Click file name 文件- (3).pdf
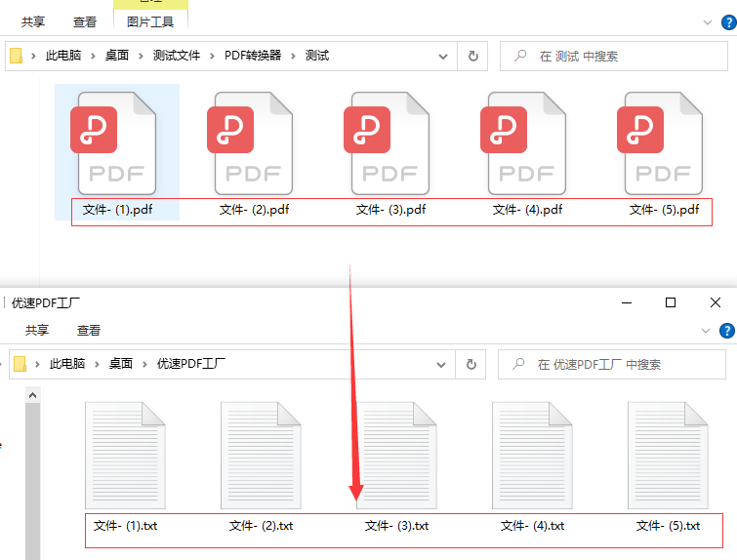This screenshot has height=560, width=737. tap(391, 210)
